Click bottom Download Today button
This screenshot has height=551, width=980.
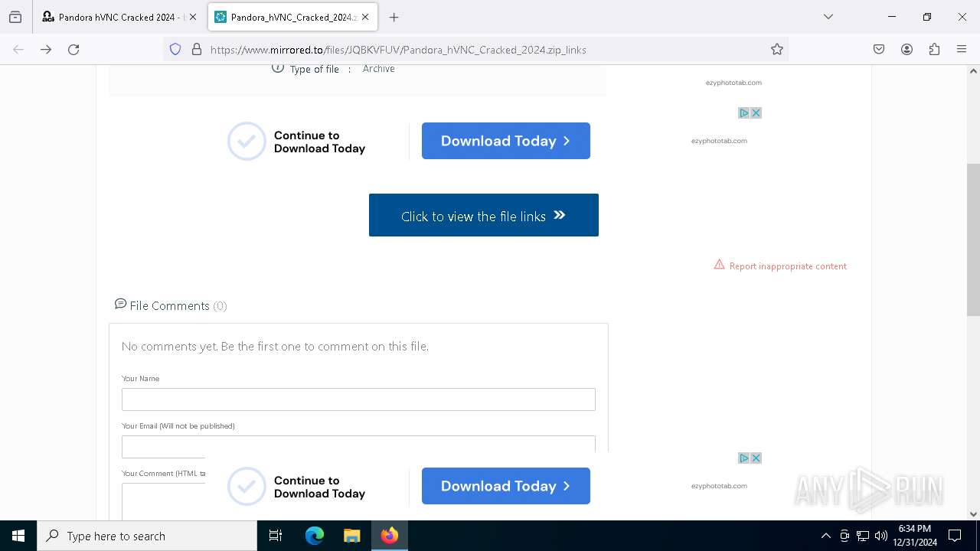pos(506,486)
